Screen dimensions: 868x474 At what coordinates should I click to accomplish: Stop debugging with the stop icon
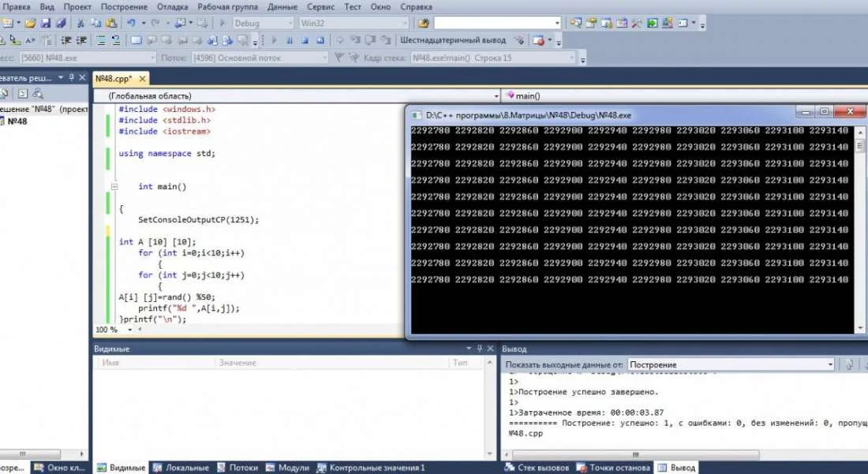304,40
